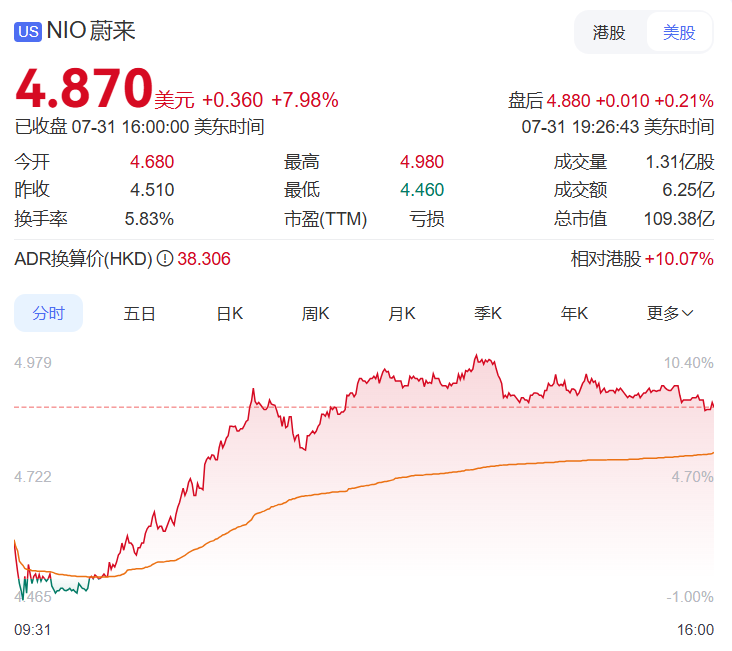Click 今开 value 4.680
The height and width of the screenshot is (651, 732).
[x=152, y=162]
